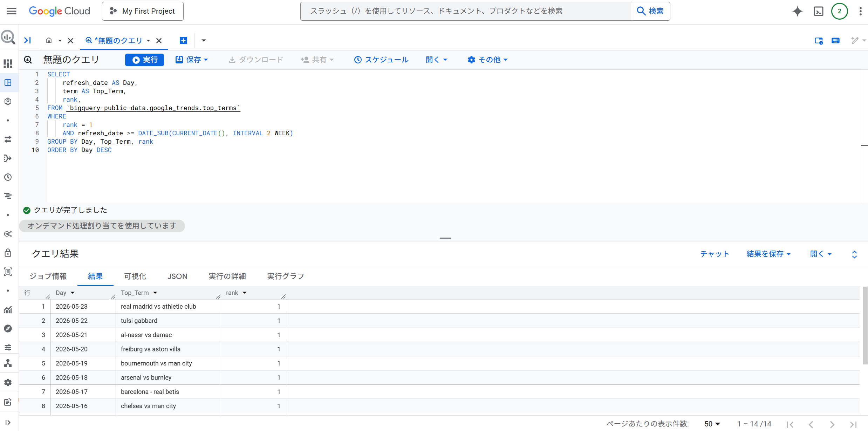Expand the 無題のクエリ tab dropdown arrow
The height and width of the screenshot is (431, 868).
[149, 41]
